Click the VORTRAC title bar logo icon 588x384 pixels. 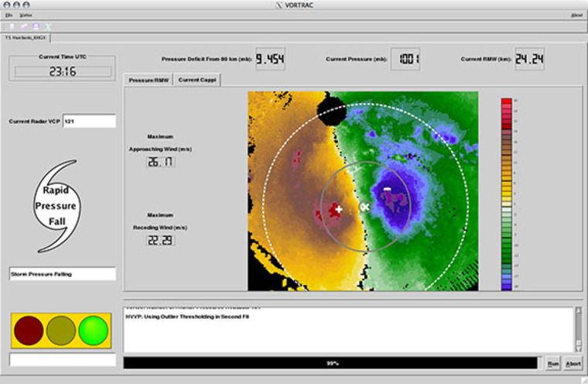(279, 5)
